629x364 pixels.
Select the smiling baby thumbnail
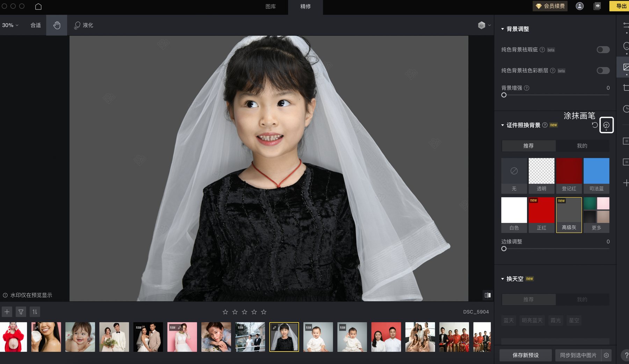(80, 337)
